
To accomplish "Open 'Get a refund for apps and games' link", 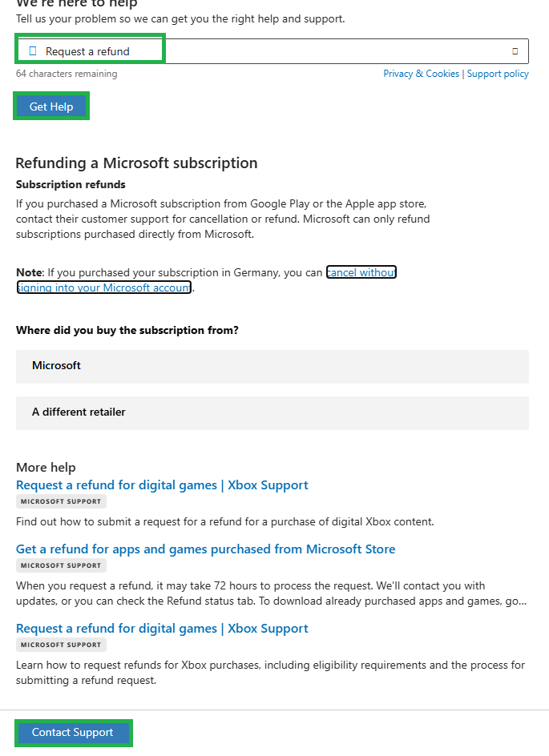I will (205, 549).
